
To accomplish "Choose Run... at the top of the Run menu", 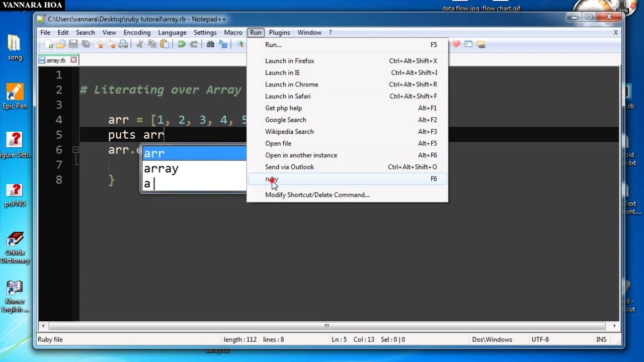I will click(347, 45).
